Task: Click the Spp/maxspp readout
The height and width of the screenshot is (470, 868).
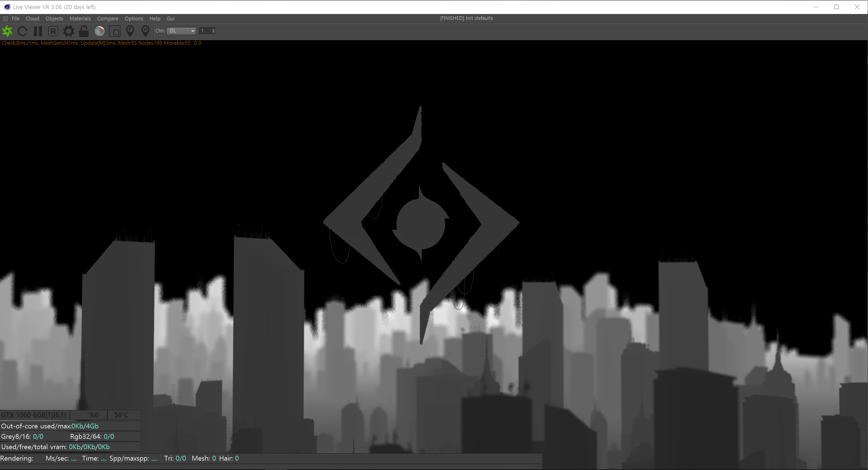Action: coord(133,458)
